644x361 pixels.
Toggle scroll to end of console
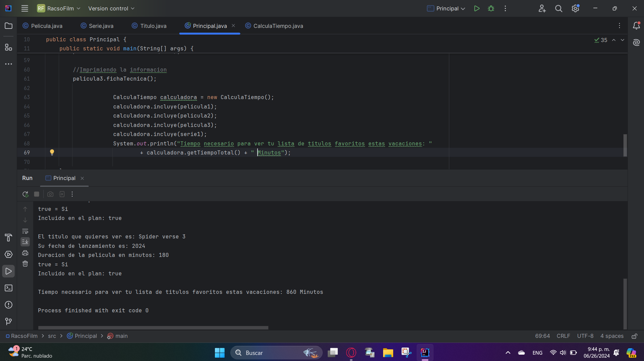(25, 242)
